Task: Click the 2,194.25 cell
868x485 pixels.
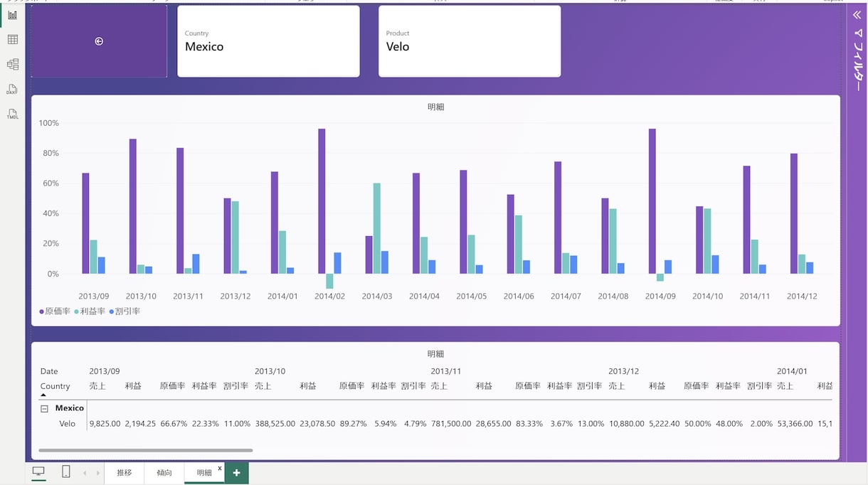Action: click(x=140, y=424)
